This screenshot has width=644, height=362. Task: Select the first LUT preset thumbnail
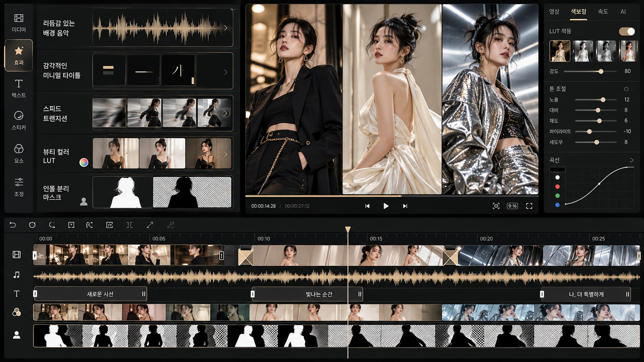(x=560, y=51)
